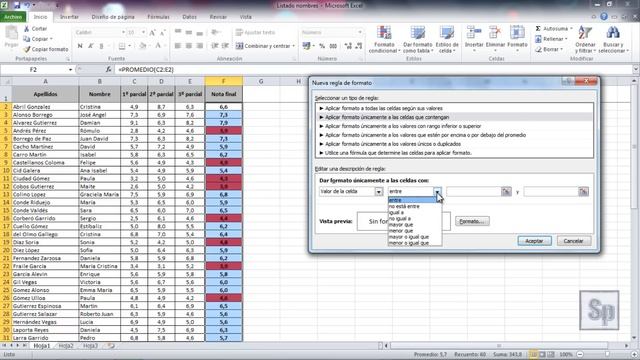Expand the Copiar dropdown arrow
The image size is (640, 360).
[51, 39]
